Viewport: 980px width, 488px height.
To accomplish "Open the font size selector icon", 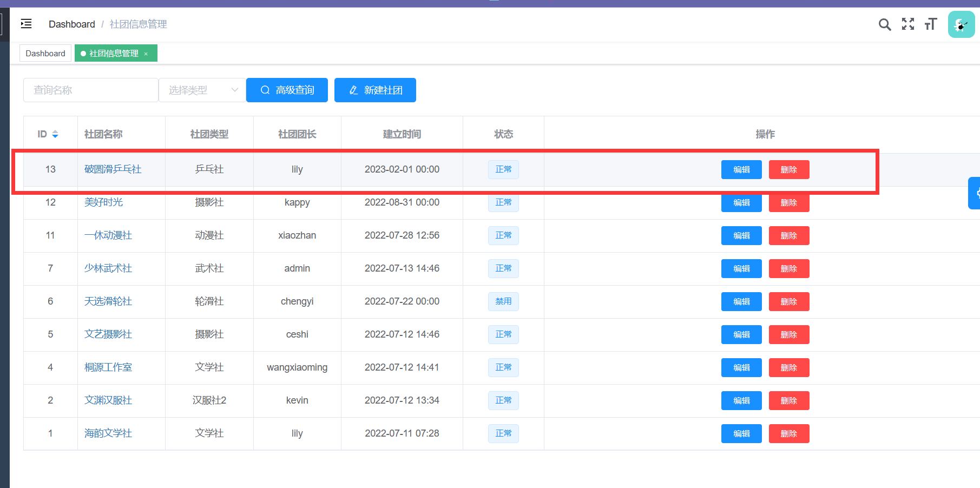I will [x=930, y=24].
